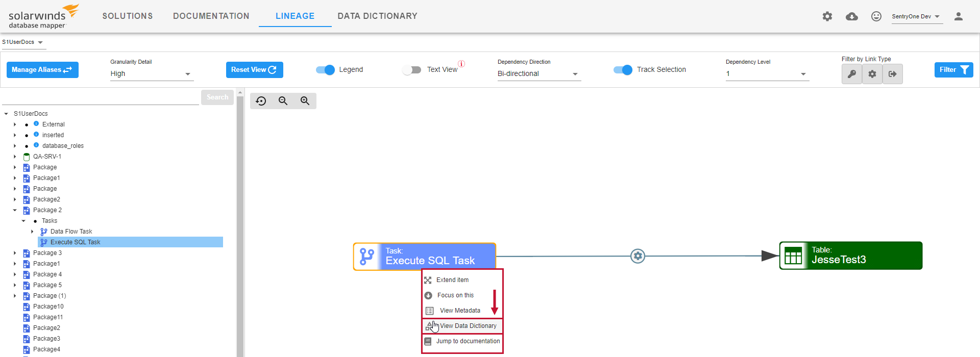The height and width of the screenshot is (357, 980).
Task: Expand the QA-SRV-1 tree node
Action: tap(15, 157)
